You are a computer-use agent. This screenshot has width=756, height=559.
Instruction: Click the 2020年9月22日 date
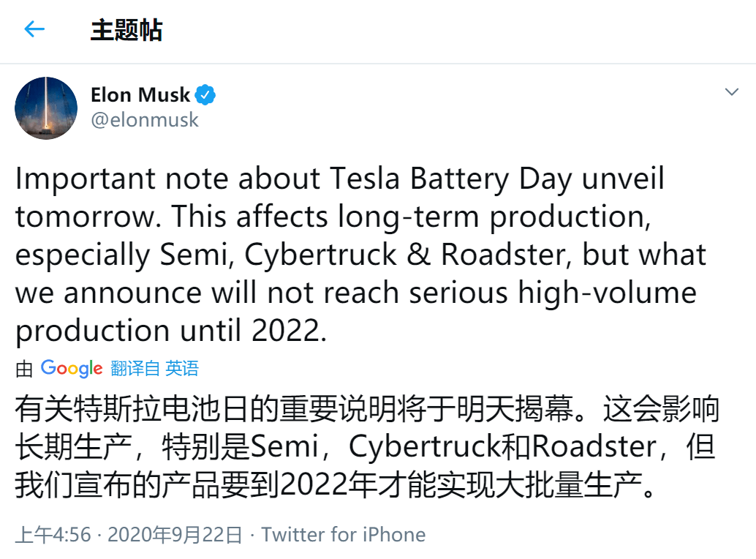[175, 535]
